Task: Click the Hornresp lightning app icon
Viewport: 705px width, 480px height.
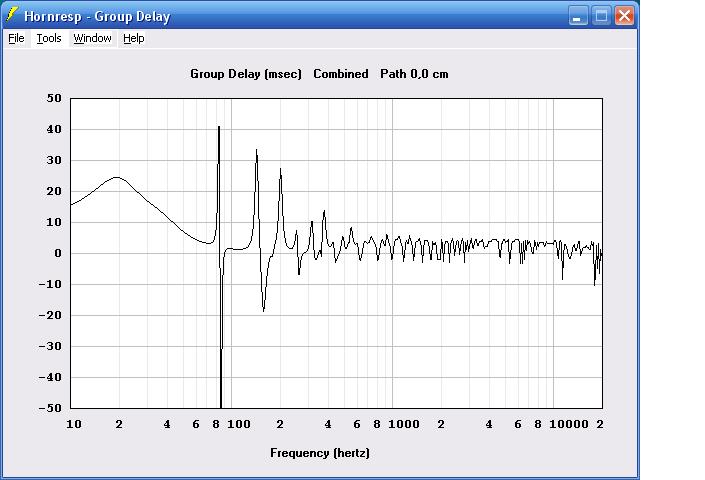Action: click(12, 15)
